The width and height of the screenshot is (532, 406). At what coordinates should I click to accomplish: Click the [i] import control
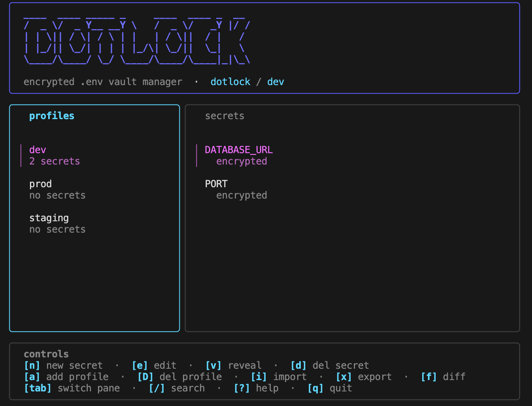click(x=279, y=377)
